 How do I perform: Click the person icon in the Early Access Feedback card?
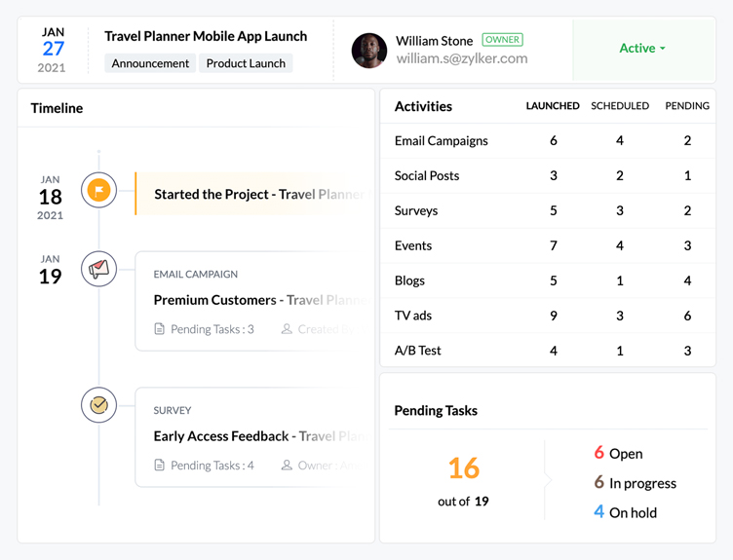287,466
